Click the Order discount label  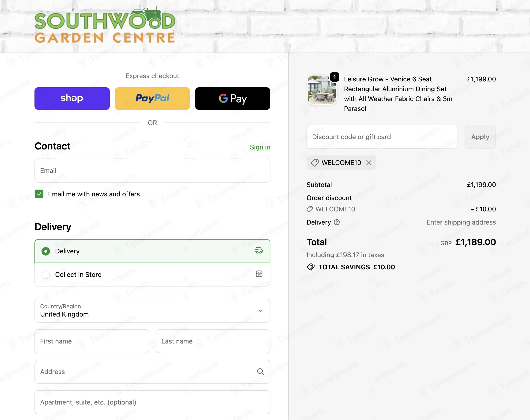[329, 198]
